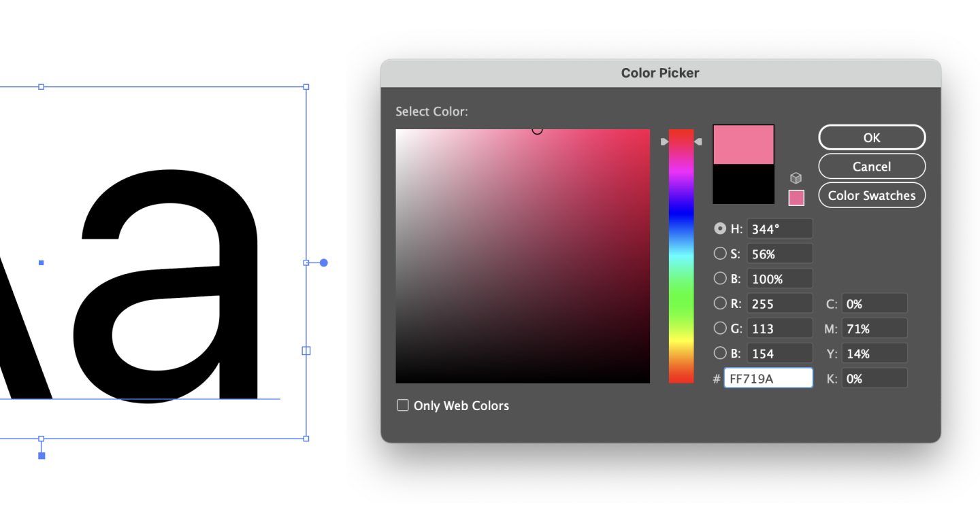
Task: Click the right arrow marker on the hue slider
Action: [x=698, y=141]
